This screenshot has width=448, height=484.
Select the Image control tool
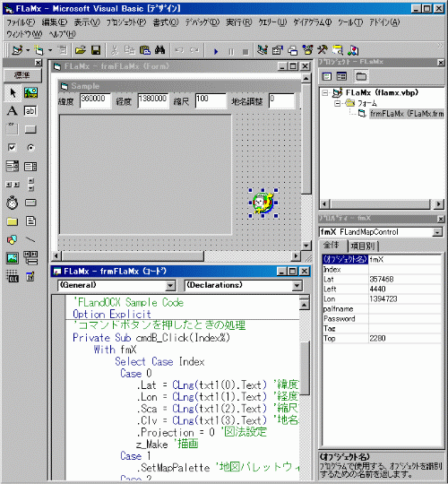[x=13, y=258]
